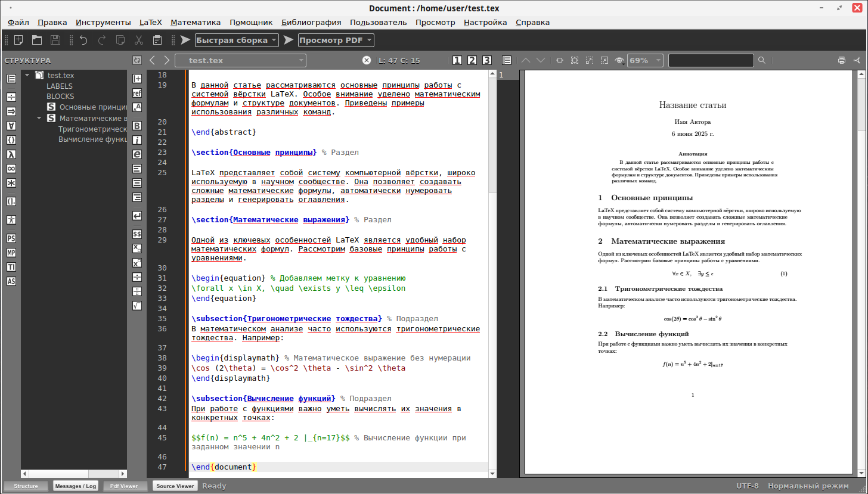Cut selection with the scissors icon

139,40
